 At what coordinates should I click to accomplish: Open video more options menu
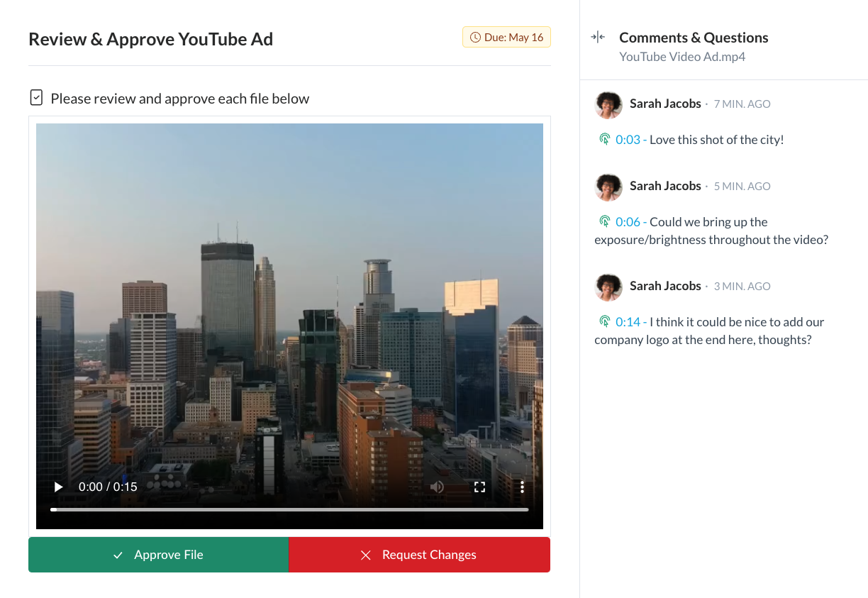[522, 487]
